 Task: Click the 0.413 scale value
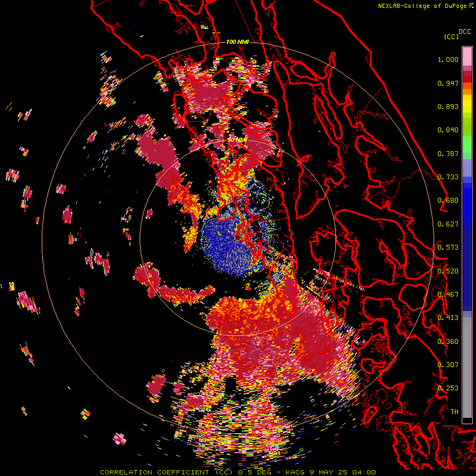tap(448, 318)
